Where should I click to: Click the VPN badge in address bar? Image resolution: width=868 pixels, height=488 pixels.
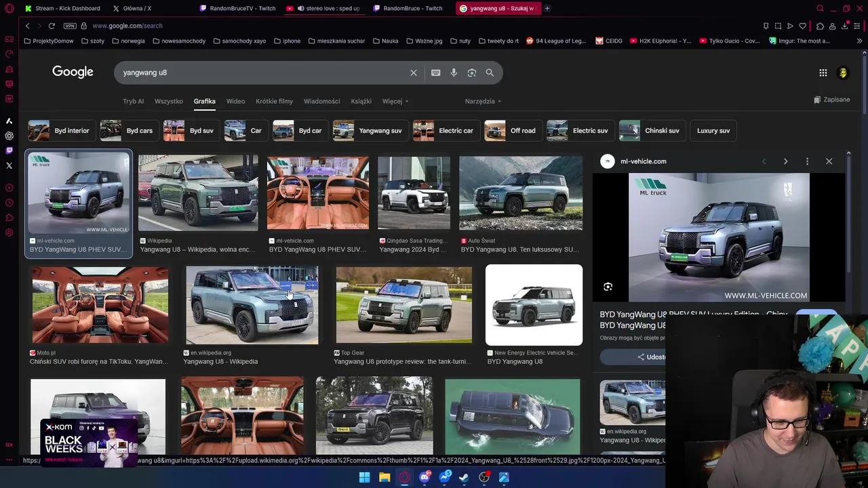click(x=70, y=26)
